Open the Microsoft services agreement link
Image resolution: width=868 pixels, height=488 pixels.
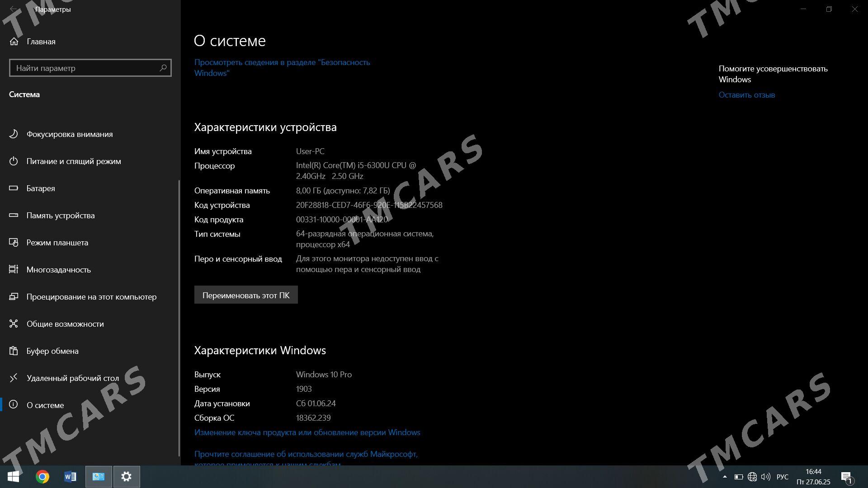point(306,459)
